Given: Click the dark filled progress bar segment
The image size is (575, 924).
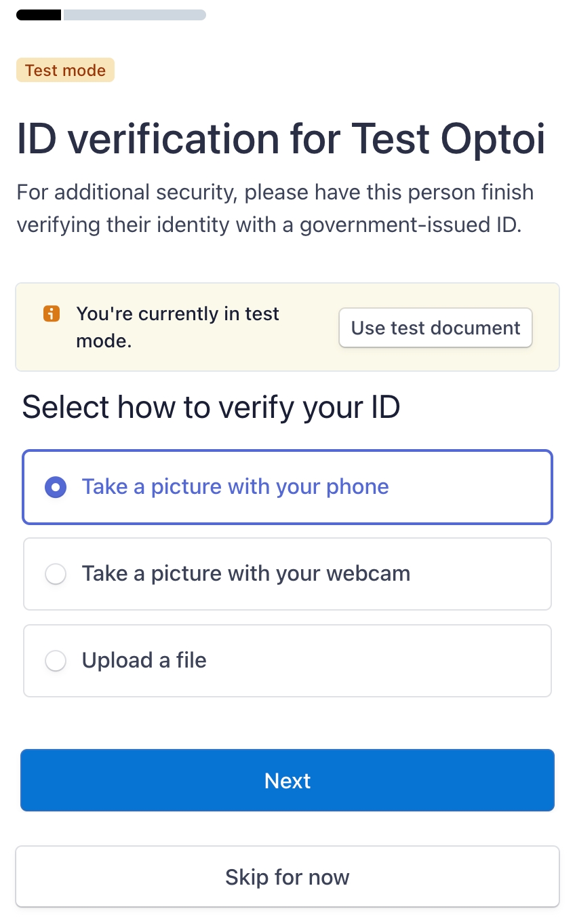Looking at the screenshot, I should (x=39, y=15).
